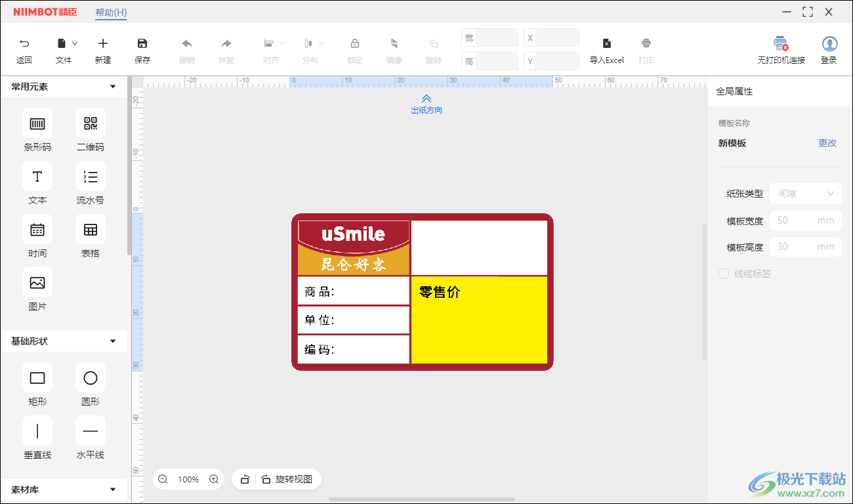Add a 水平线 horizontal line
The width and height of the screenshot is (853, 504).
pos(91,431)
